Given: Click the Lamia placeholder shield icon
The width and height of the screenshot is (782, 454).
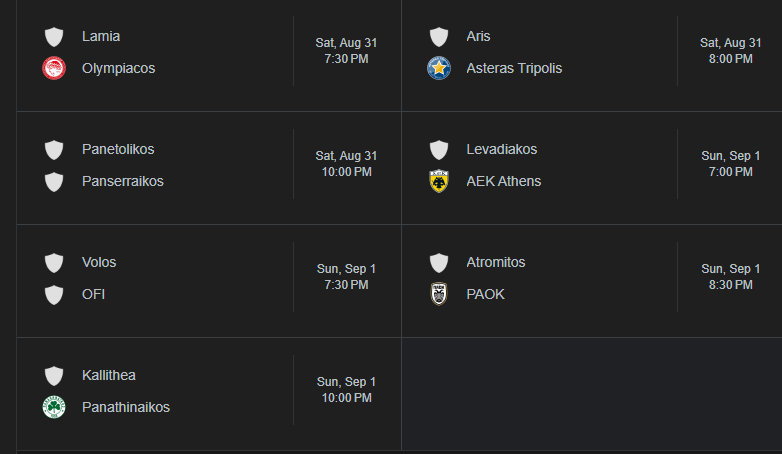Looking at the screenshot, I should coord(54,37).
